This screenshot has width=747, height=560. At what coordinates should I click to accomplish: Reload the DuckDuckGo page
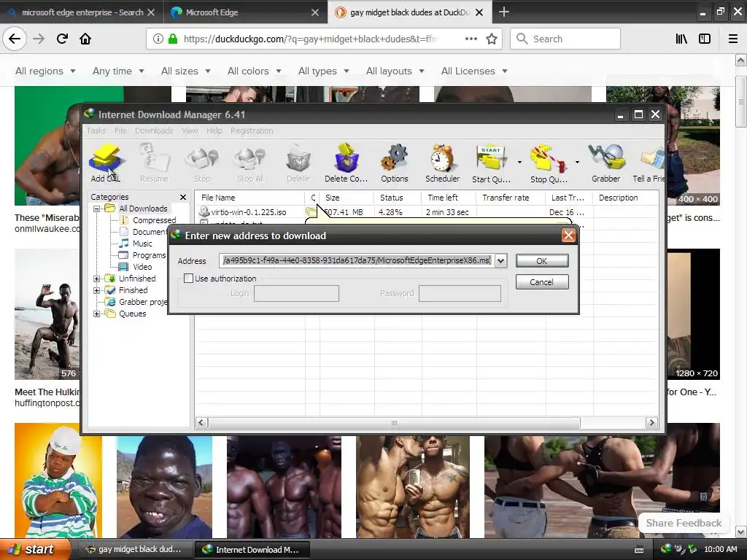pyautogui.click(x=62, y=39)
